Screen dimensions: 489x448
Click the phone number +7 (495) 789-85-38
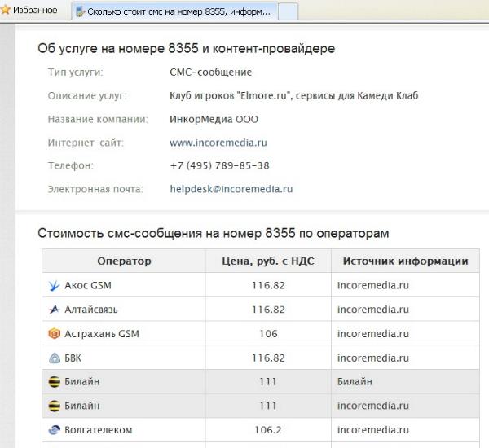219,165
